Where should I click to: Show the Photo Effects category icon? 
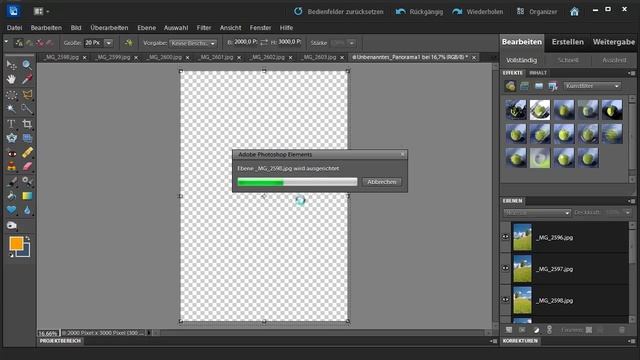click(539, 86)
